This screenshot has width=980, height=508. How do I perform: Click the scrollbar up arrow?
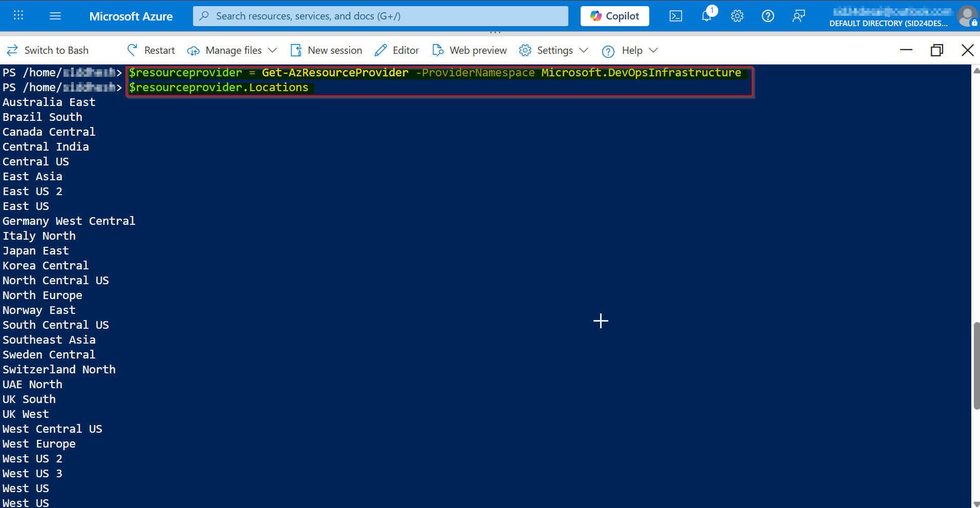click(x=976, y=71)
